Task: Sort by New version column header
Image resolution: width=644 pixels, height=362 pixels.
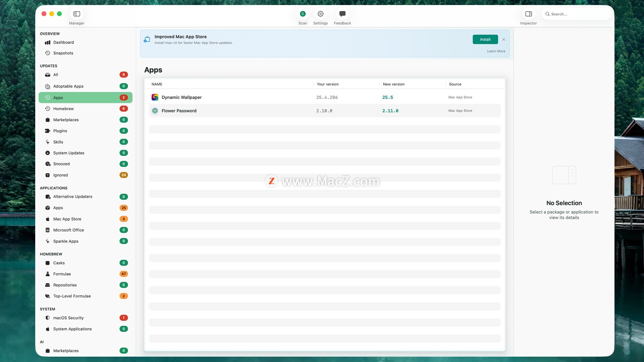Action: coord(394,84)
